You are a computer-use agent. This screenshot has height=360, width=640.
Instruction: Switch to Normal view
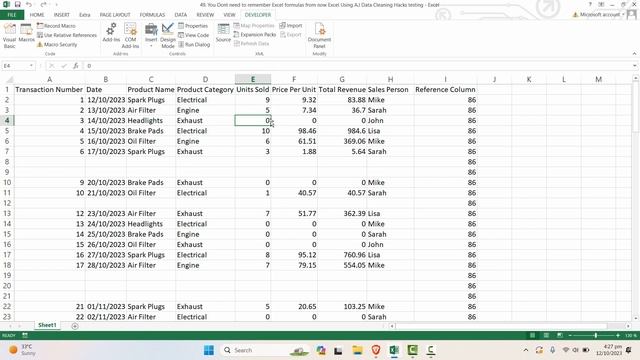532,335
